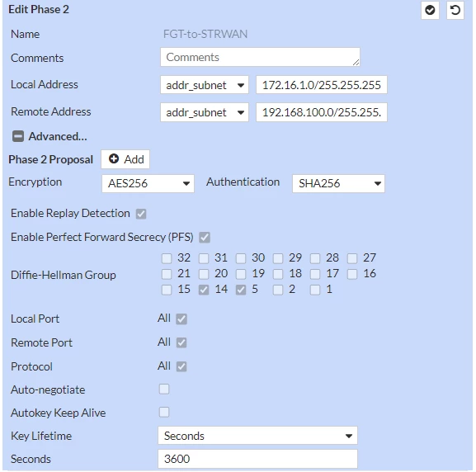Image resolution: width=476 pixels, height=472 pixels.
Task: Uncheck Diffie-Hellman group 5
Action: coord(241,290)
